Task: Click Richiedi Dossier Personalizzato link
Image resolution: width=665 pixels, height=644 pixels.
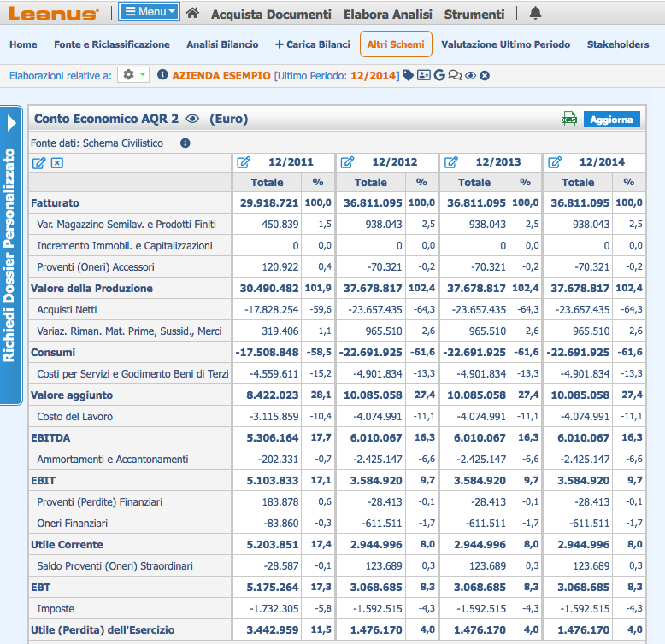Action: pyautogui.click(x=9, y=255)
